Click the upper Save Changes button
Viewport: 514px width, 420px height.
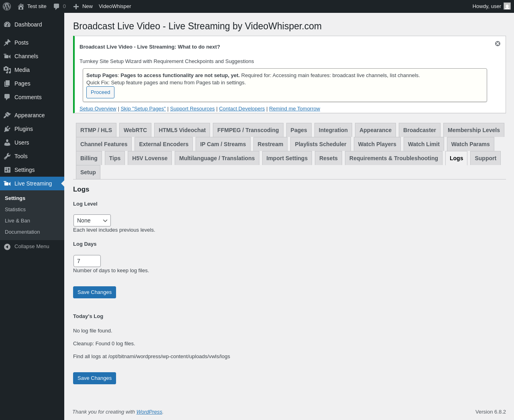pyautogui.click(x=94, y=292)
